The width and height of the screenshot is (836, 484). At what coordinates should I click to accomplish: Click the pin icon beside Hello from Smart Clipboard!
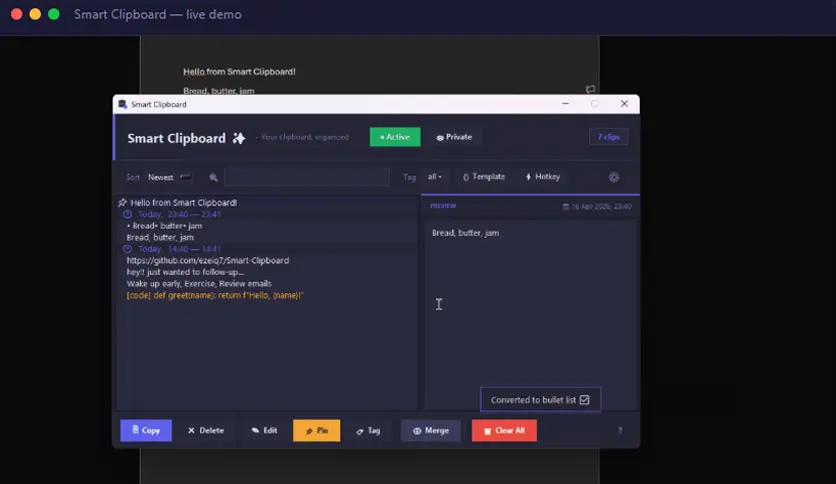(123, 203)
